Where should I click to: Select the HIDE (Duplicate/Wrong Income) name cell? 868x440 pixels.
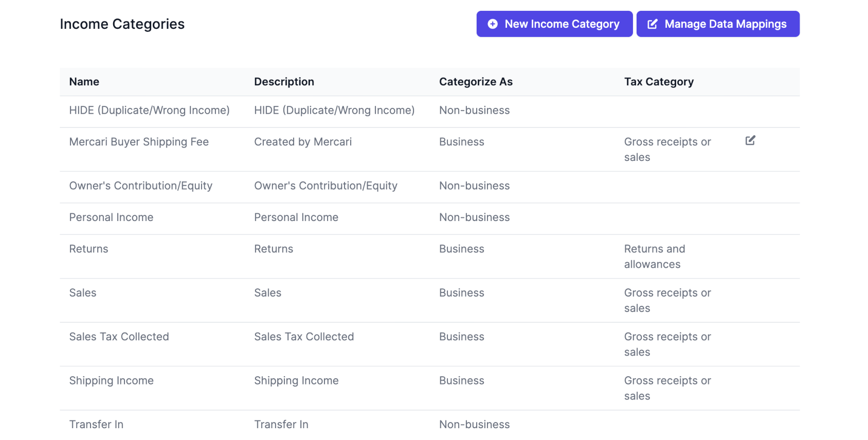[x=150, y=111]
